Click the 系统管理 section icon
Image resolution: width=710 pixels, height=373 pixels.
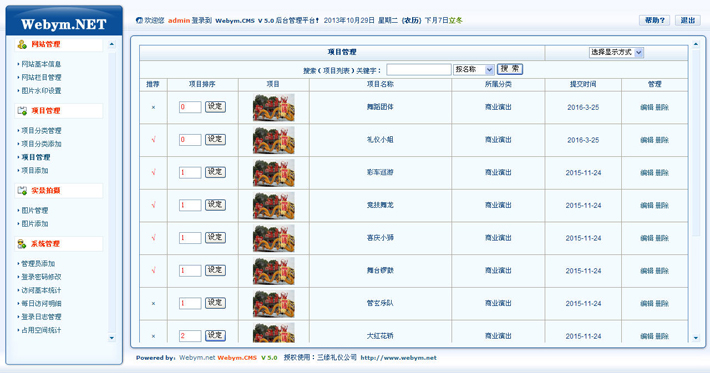click(x=22, y=244)
